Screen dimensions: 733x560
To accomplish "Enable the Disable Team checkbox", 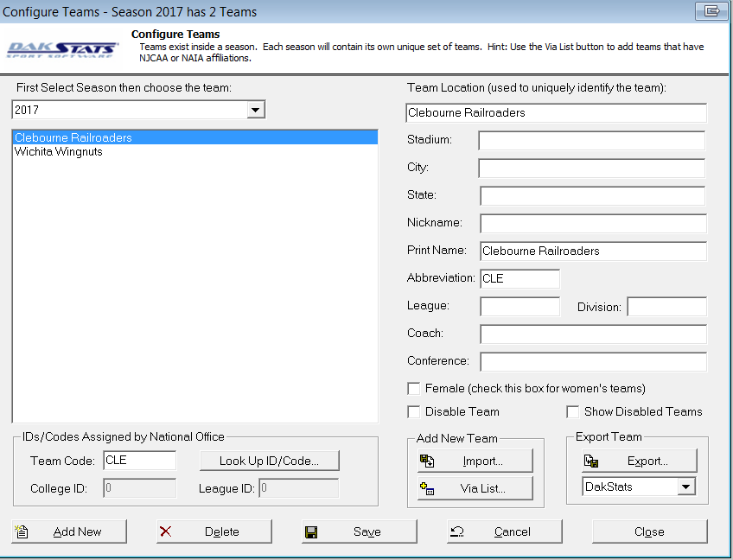I will point(414,412).
